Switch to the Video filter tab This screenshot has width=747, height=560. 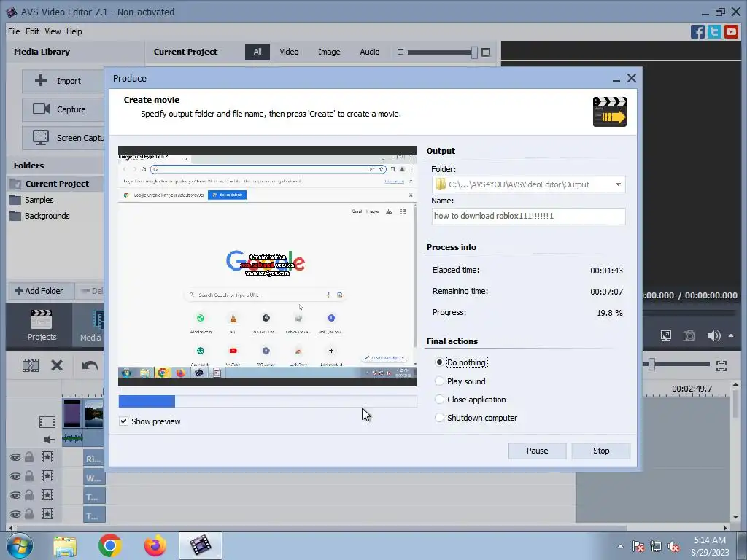click(x=289, y=52)
